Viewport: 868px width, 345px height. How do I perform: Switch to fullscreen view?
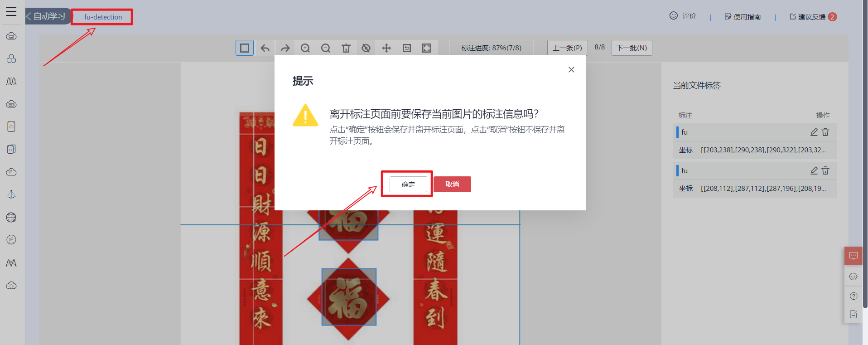[x=427, y=48]
